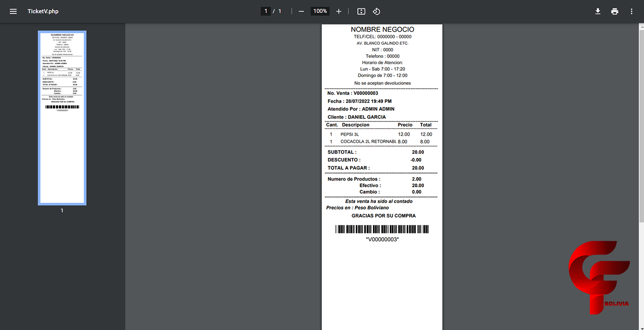Click the zoom in plus icon
The width and height of the screenshot is (644, 330).
pos(339,11)
